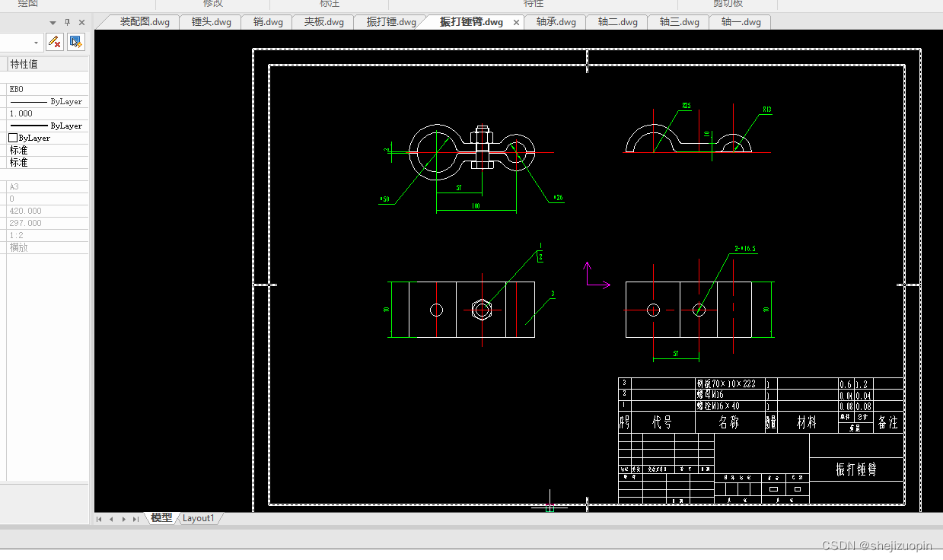Open the properties panel options arrow menu
The image size is (943, 560).
click(x=53, y=23)
